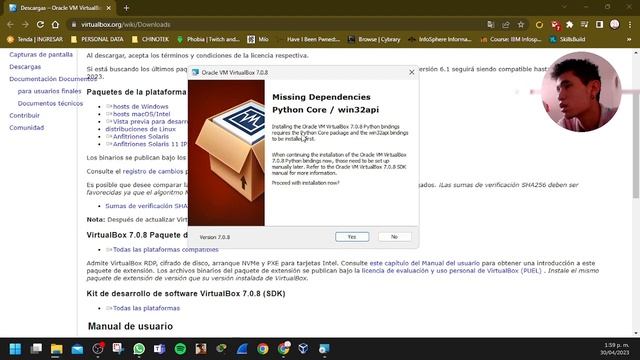This screenshot has width=640, height=360.
Task: Open the registro de cambios link
Action: point(153,171)
